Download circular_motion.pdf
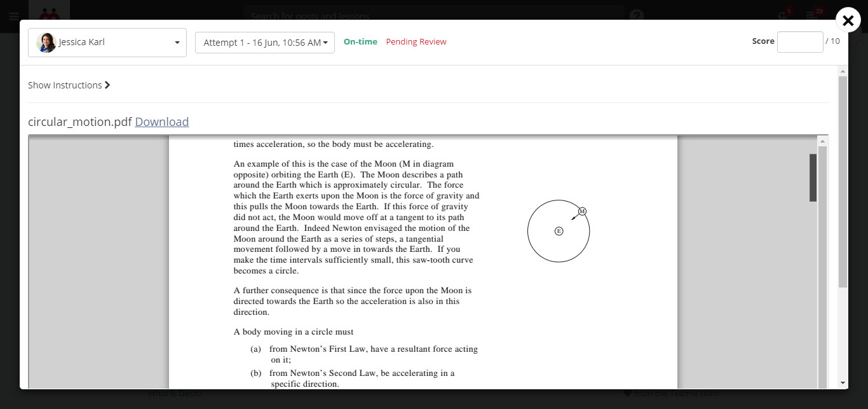 pyautogui.click(x=162, y=122)
